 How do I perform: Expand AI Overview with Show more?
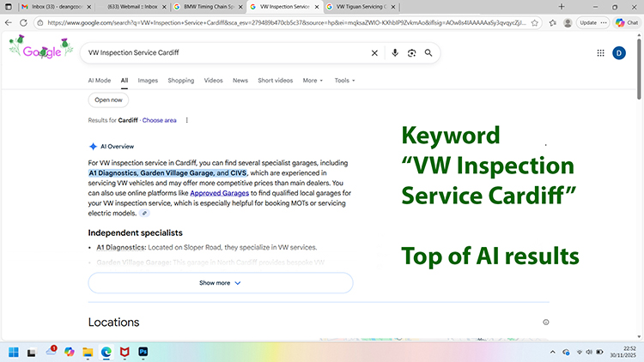point(221,282)
